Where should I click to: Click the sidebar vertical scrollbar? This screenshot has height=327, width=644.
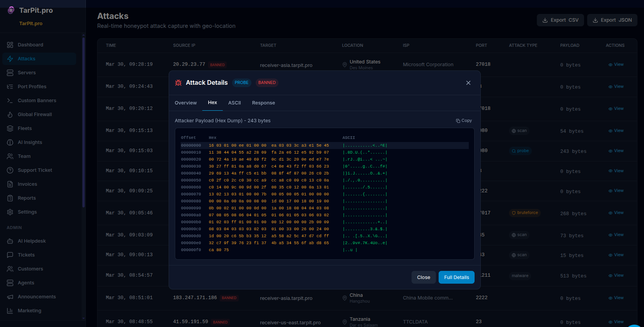pos(84,122)
